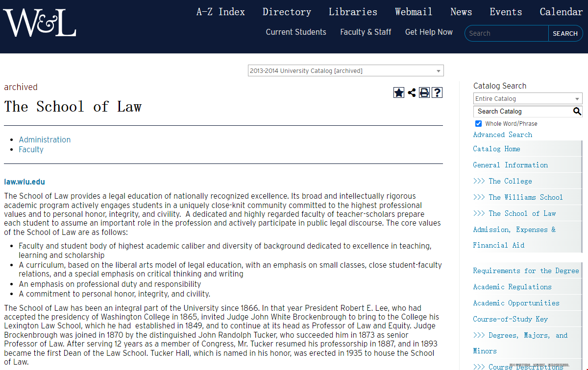588x370 pixels.
Task: Open Libraries menu item
Action: point(353,12)
